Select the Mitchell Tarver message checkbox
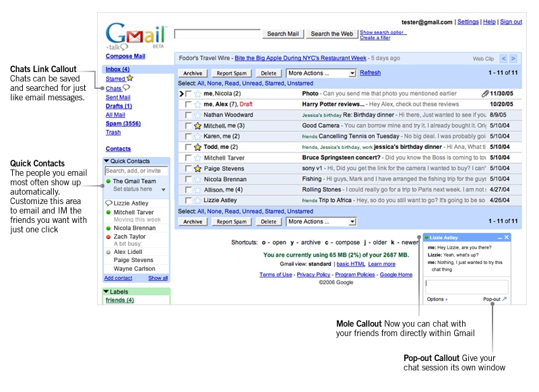The height and width of the screenshot is (392, 539). point(189,158)
